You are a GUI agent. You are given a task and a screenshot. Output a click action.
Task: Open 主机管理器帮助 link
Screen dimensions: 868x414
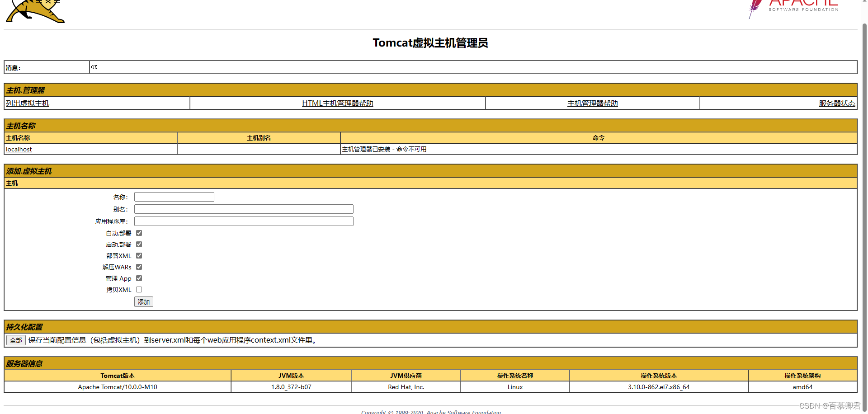pyautogui.click(x=592, y=103)
